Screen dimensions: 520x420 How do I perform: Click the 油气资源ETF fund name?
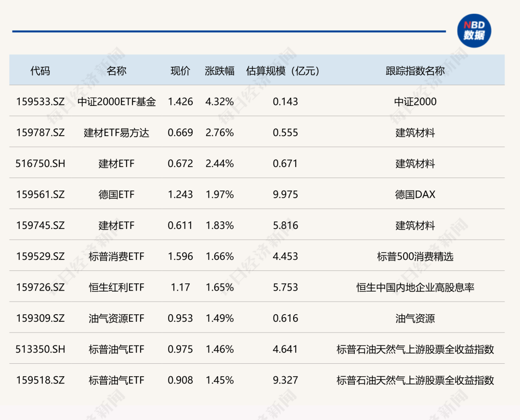click(x=117, y=318)
